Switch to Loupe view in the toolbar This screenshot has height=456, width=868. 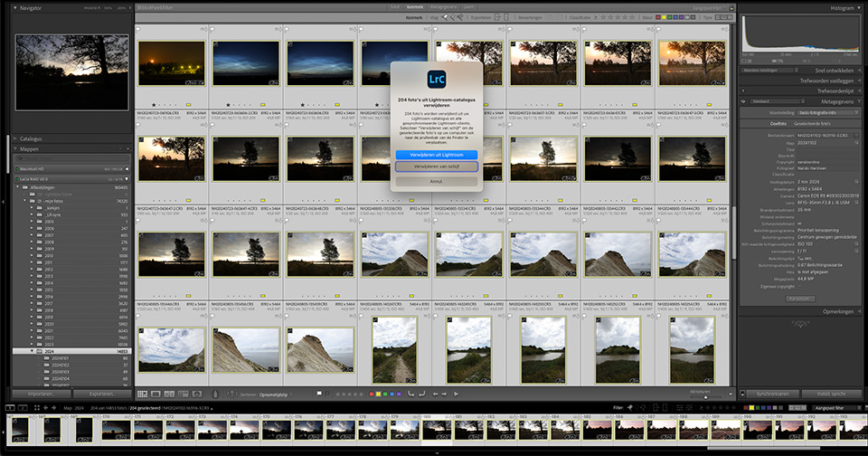point(156,394)
